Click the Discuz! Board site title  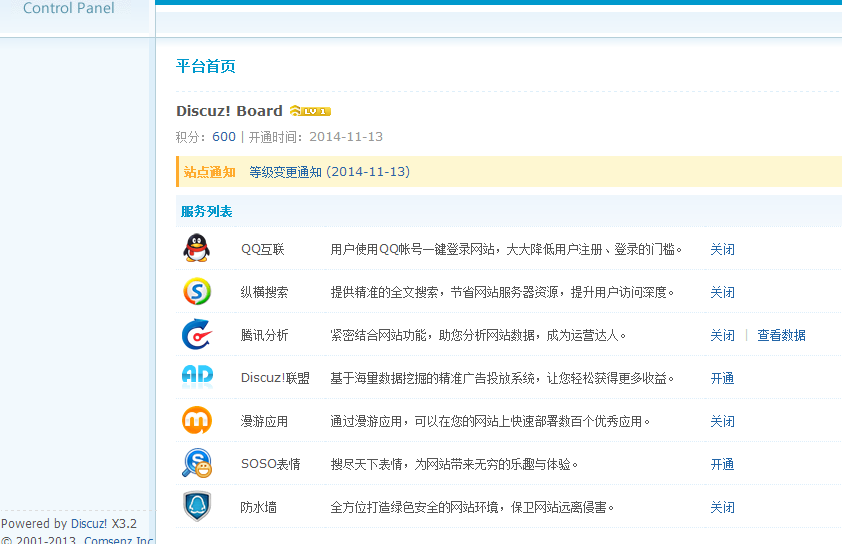(x=229, y=111)
